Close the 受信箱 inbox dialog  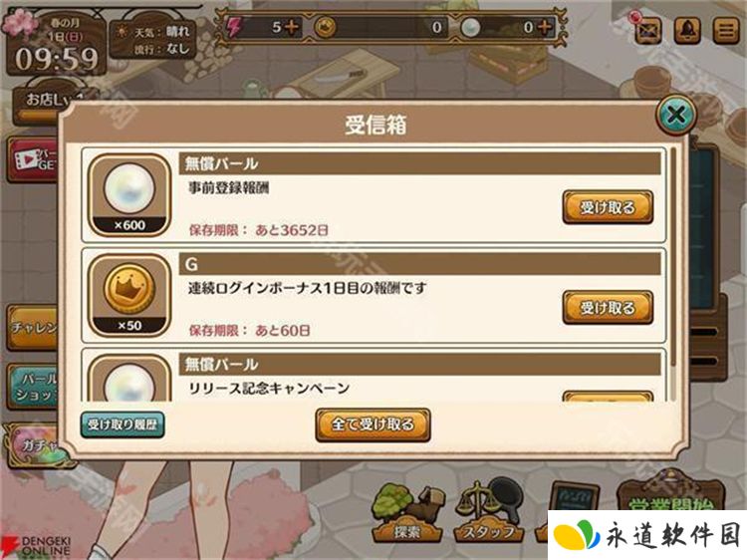[x=676, y=115]
